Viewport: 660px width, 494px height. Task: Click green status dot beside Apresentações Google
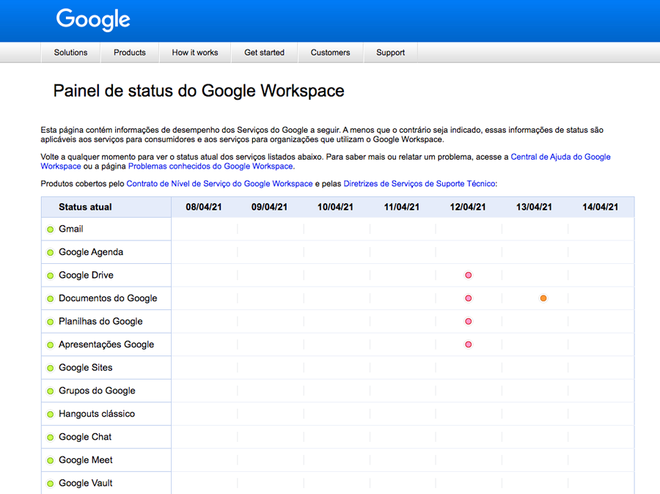coord(51,345)
